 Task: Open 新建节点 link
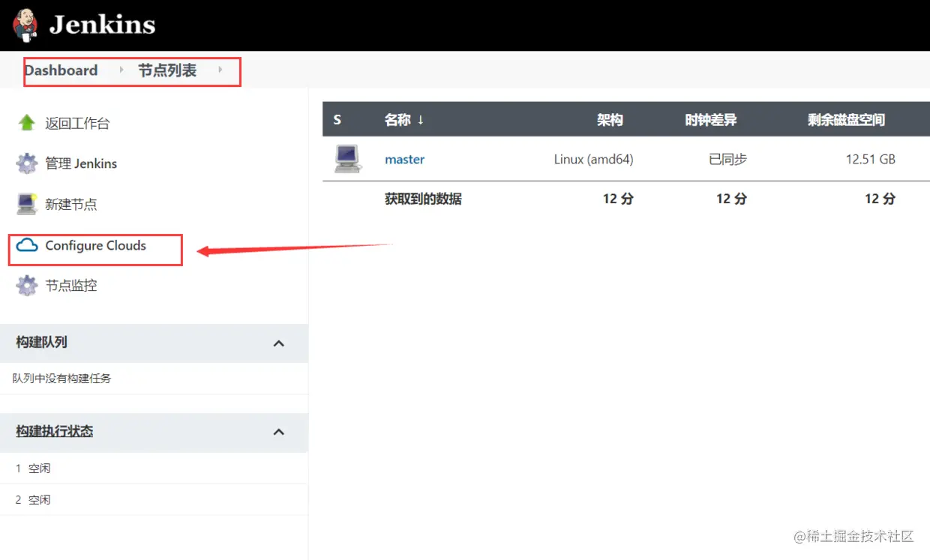coord(71,204)
